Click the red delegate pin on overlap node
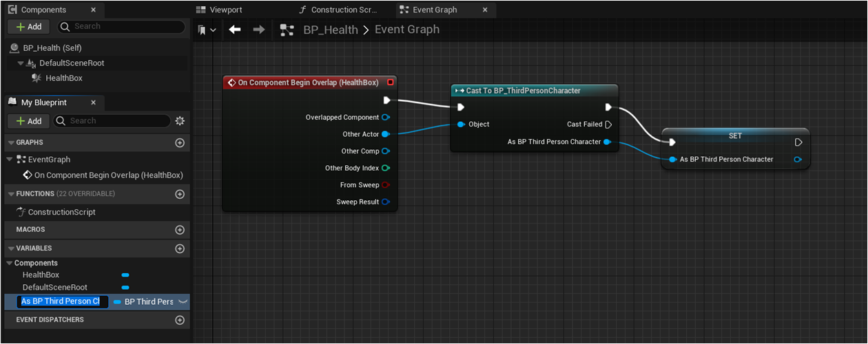The height and width of the screenshot is (344, 868). coord(391,83)
